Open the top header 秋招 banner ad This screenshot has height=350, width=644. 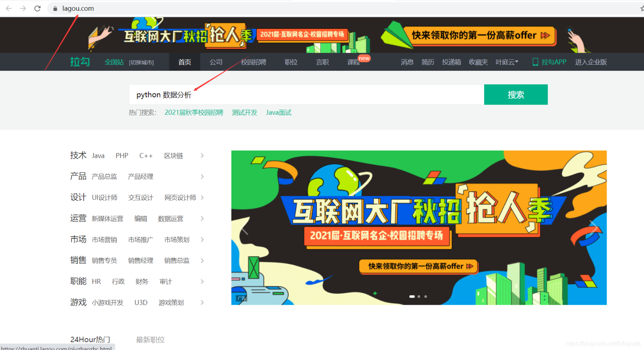[x=322, y=35]
